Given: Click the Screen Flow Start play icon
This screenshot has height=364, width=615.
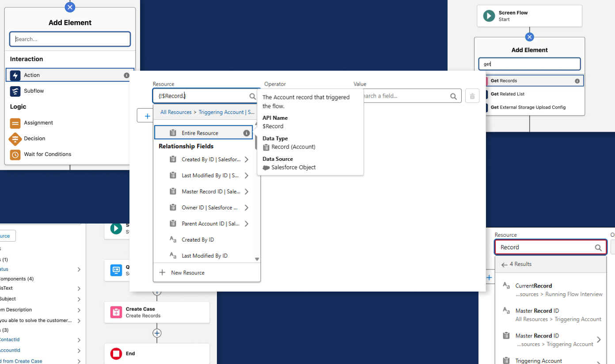Looking at the screenshot, I should coord(489,16).
